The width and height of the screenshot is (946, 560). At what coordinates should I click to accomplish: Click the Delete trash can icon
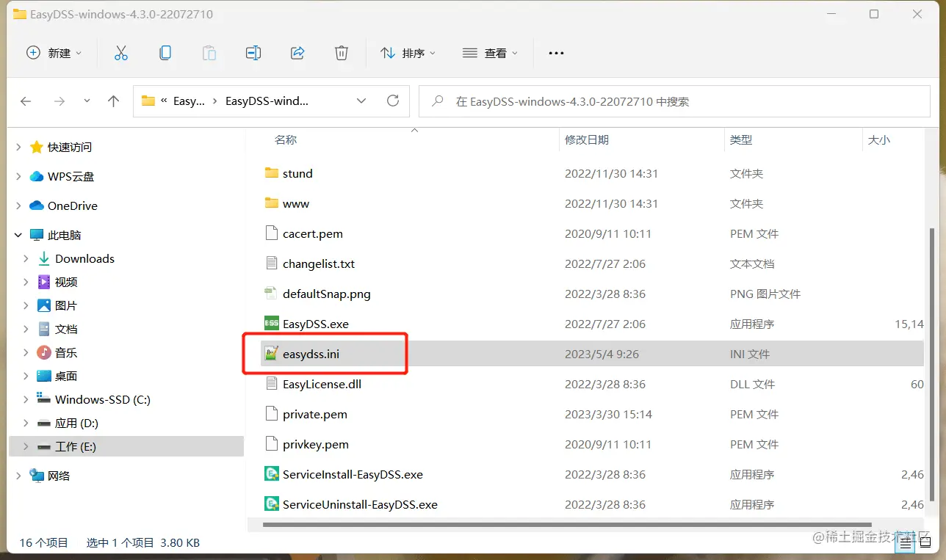point(342,53)
